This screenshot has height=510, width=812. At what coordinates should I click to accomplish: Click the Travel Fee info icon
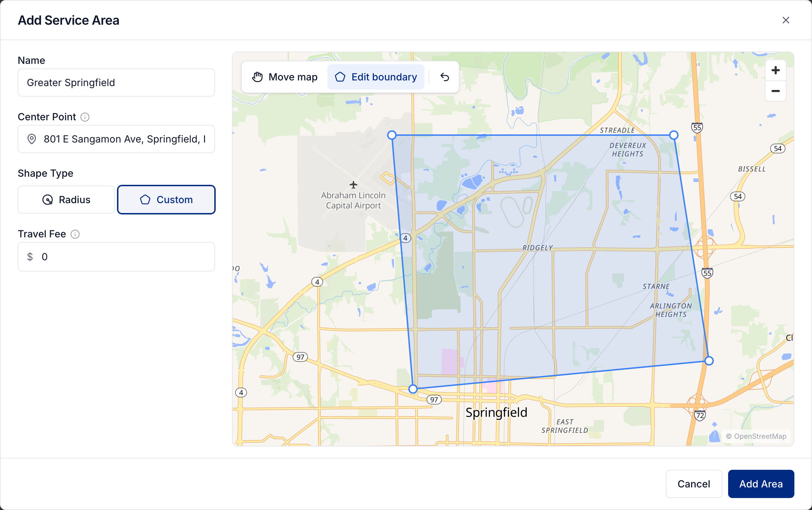click(75, 234)
